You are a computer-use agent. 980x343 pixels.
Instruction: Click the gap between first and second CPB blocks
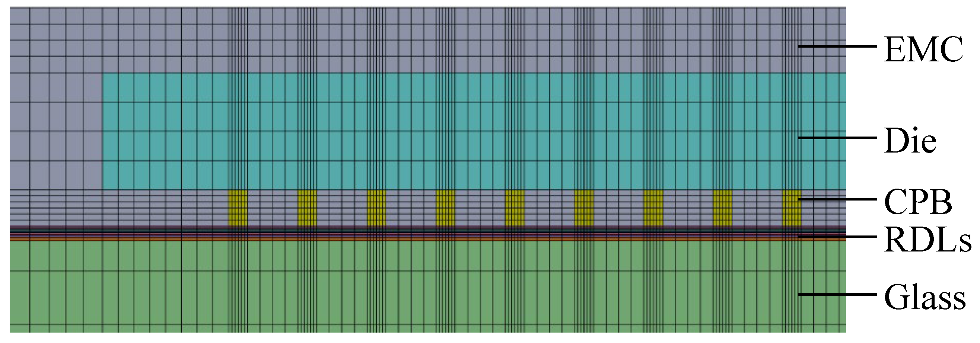[x=273, y=208]
